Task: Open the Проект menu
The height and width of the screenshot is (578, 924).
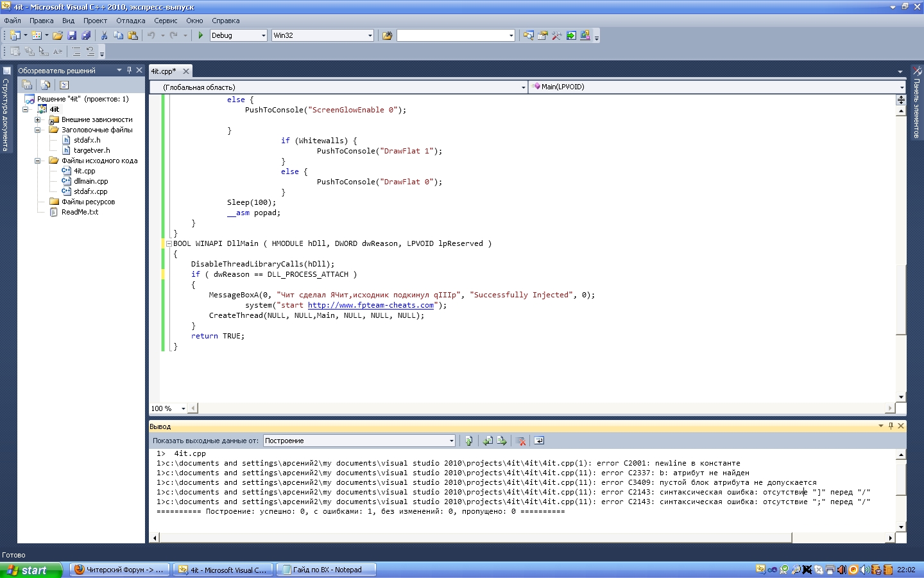Action: click(95, 21)
